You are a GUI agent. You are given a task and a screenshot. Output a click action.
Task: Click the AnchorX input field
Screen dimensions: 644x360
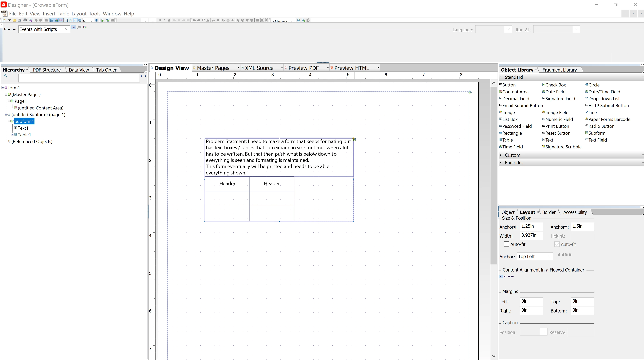(531, 227)
